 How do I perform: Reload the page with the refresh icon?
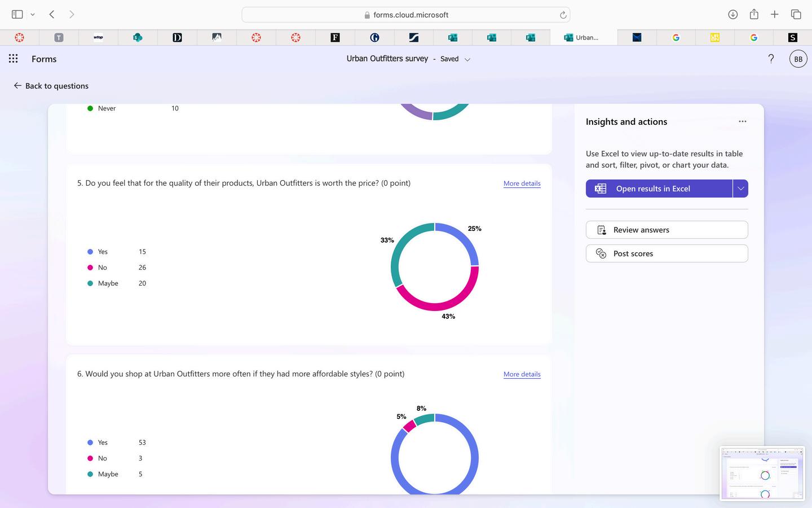pyautogui.click(x=563, y=15)
